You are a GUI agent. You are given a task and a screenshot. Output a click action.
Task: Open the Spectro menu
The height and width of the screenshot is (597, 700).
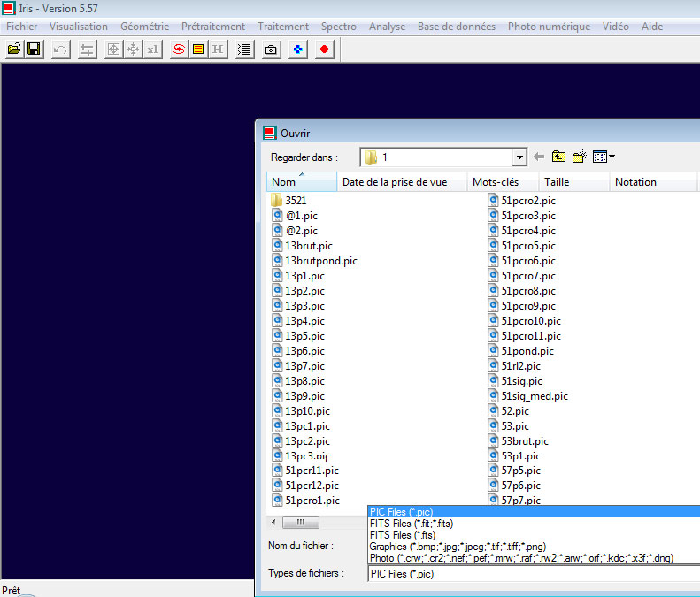pos(339,27)
